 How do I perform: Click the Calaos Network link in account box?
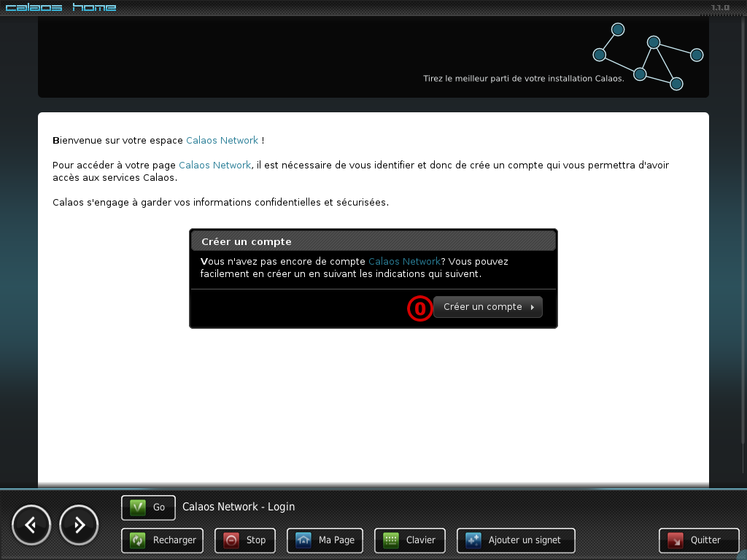point(404,262)
